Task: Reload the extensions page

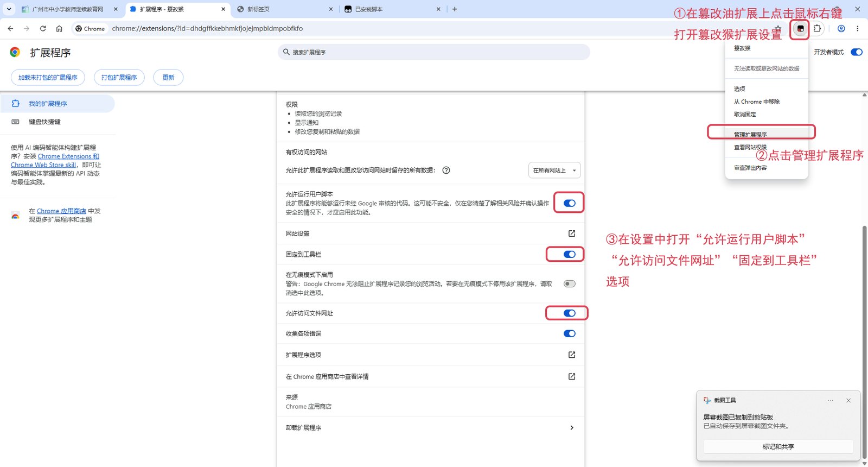Action: pyautogui.click(x=43, y=28)
